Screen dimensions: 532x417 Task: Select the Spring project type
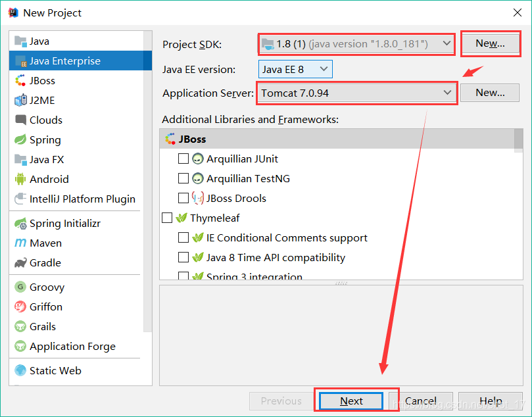coord(76,139)
